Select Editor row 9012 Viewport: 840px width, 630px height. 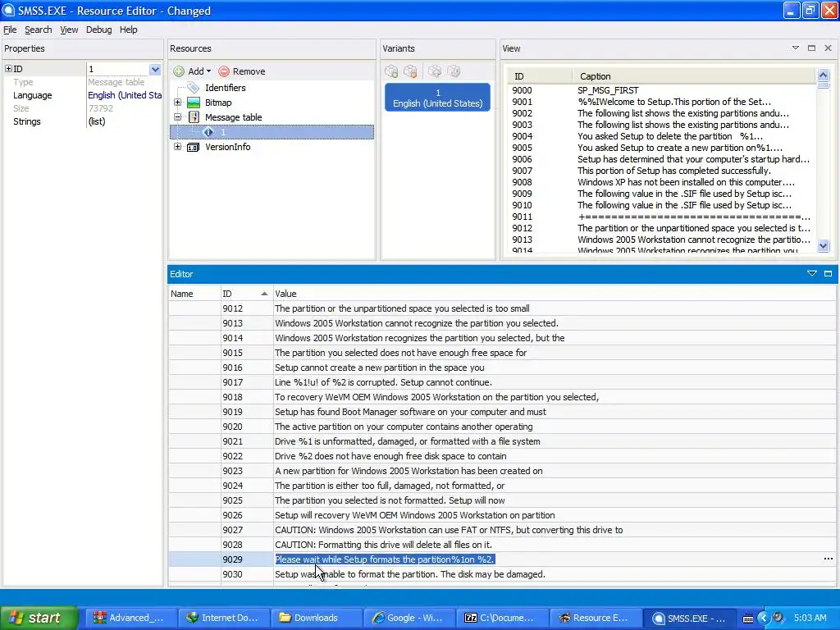pyautogui.click(x=502, y=308)
